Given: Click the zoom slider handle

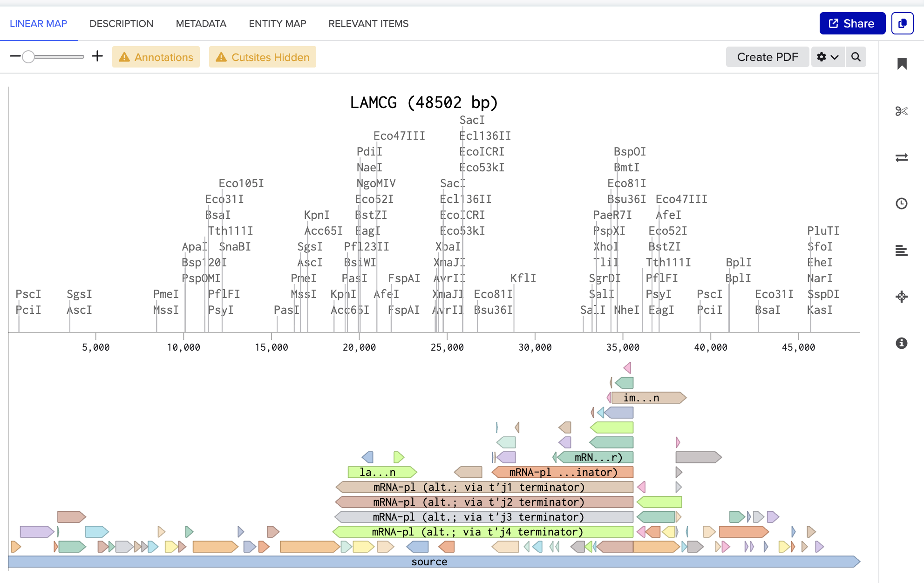Looking at the screenshot, I should pyautogui.click(x=28, y=57).
